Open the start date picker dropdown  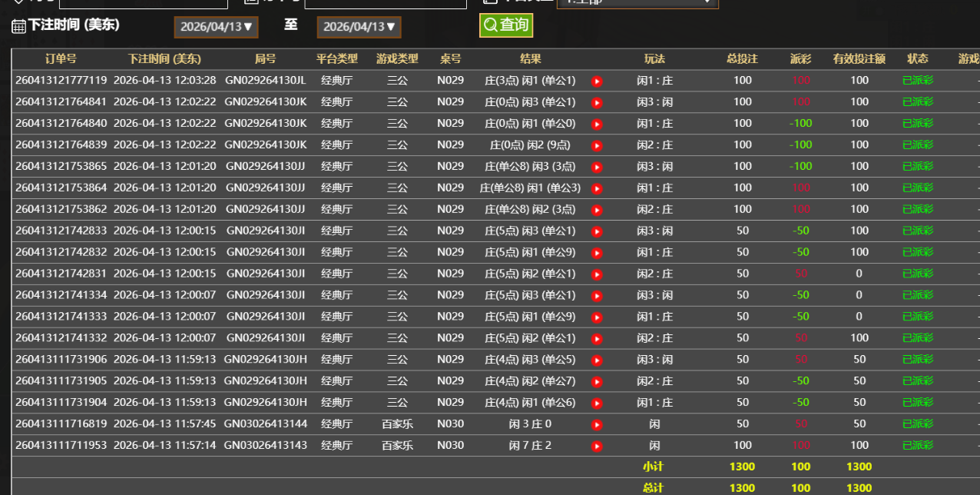coord(216,27)
